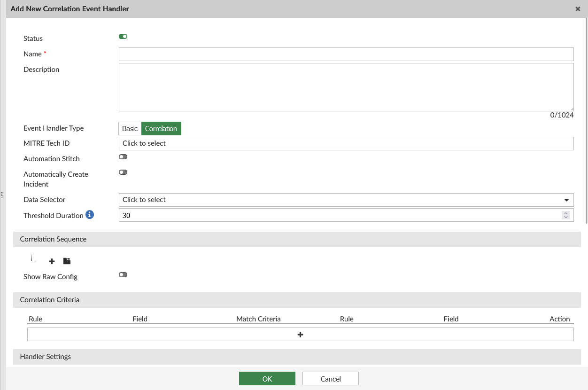Enable Automation Stitch

pos(123,156)
